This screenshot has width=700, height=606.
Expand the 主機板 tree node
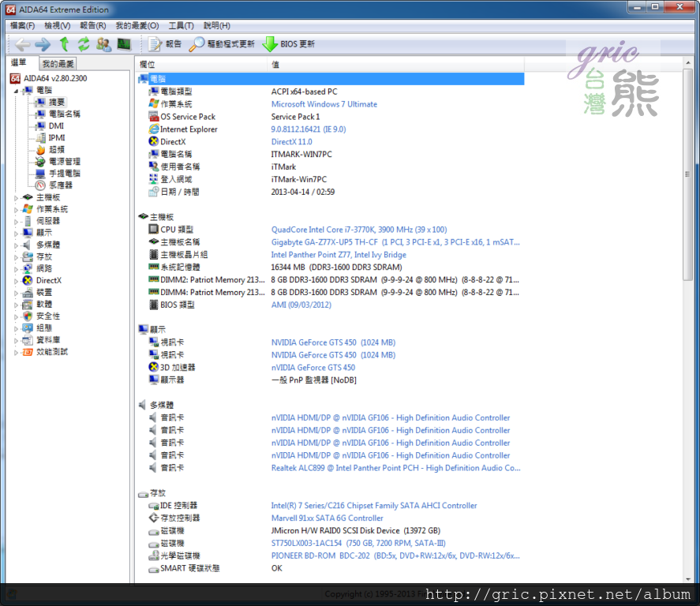(17, 198)
